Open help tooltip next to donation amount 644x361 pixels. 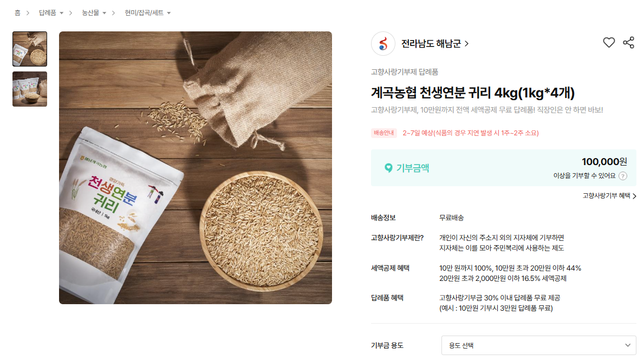click(623, 176)
